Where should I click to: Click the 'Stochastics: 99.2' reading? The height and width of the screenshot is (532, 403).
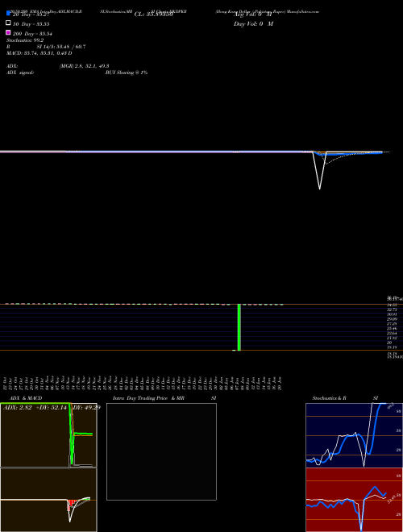[x=25, y=40]
